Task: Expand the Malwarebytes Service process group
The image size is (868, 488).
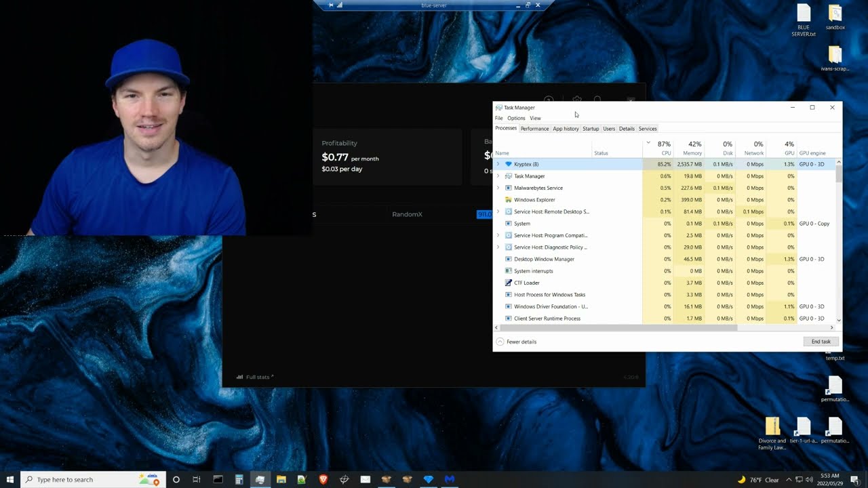Action: 498,188
